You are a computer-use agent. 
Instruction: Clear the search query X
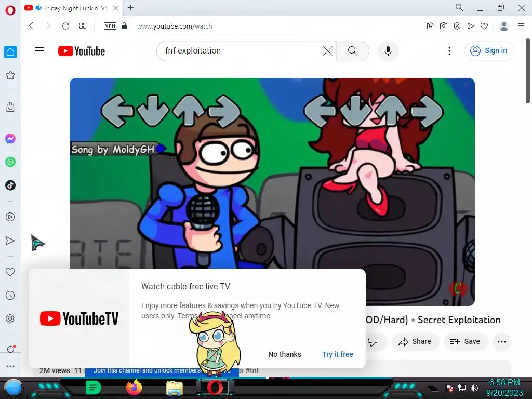(328, 51)
